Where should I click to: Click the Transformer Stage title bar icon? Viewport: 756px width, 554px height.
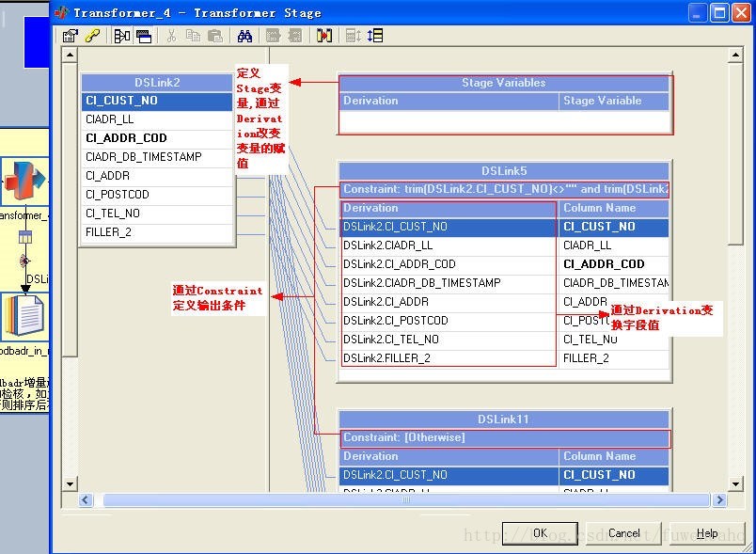click(x=62, y=12)
